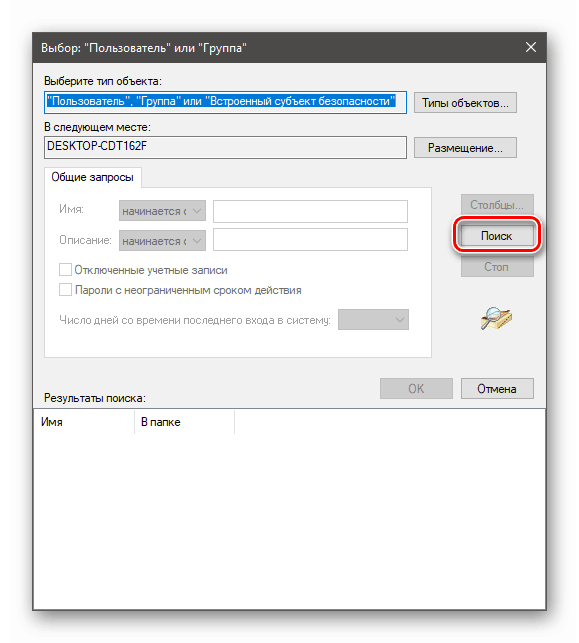Click the OK button

[416, 388]
